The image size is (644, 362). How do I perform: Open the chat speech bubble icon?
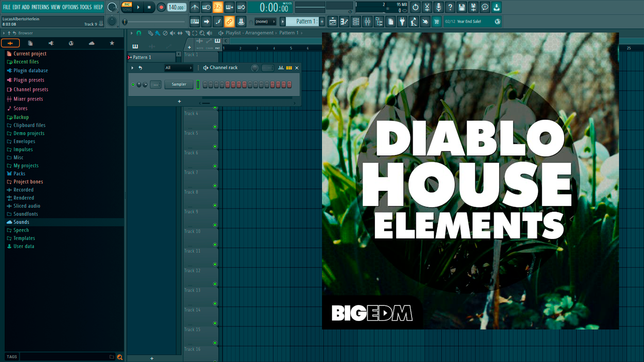485,7
